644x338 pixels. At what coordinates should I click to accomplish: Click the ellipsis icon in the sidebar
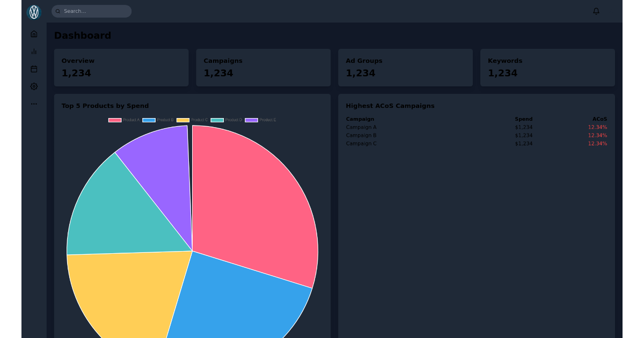[x=34, y=104]
